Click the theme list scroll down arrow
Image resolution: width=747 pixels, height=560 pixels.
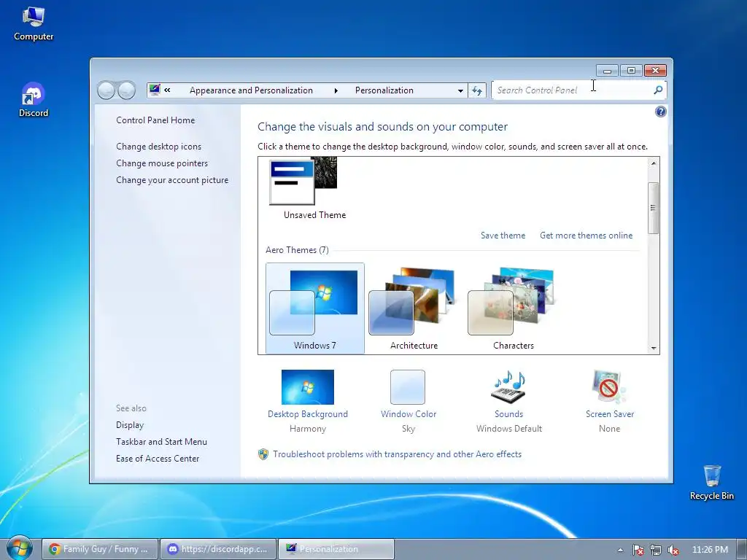(x=653, y=348)
